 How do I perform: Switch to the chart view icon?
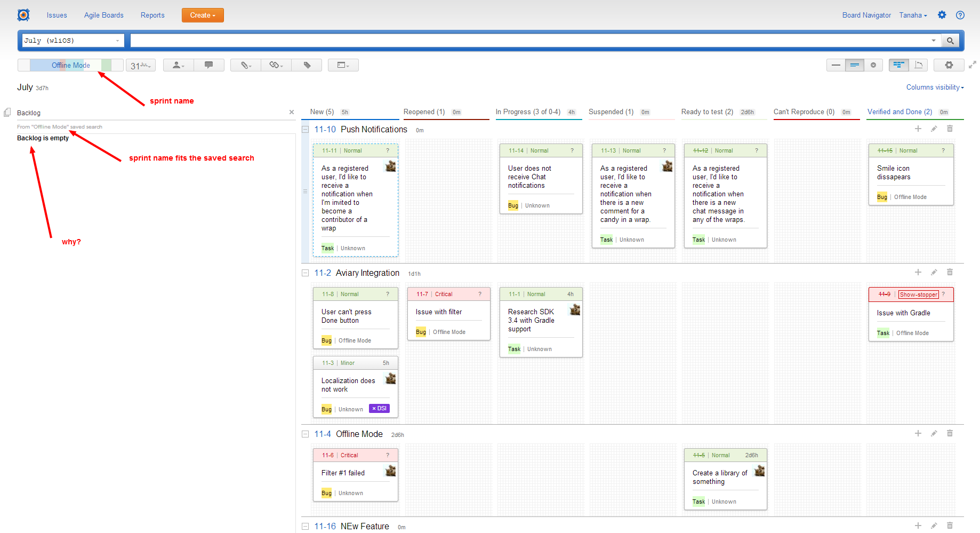[x=919, y=65]
